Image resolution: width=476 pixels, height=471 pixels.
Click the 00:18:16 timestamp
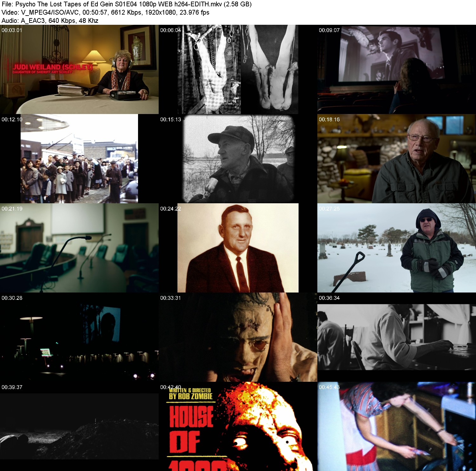329,119
